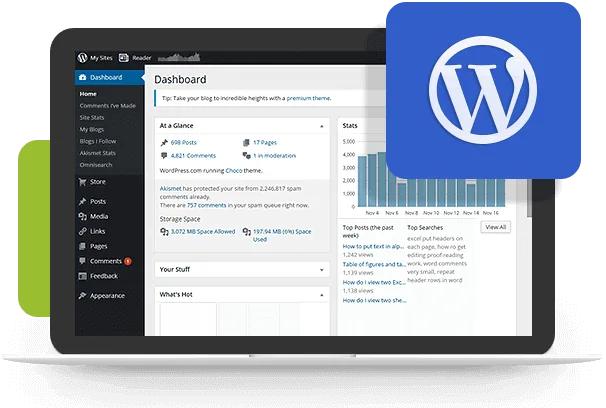
Task: Open the Choco theme link
Action: coord(234,170)
